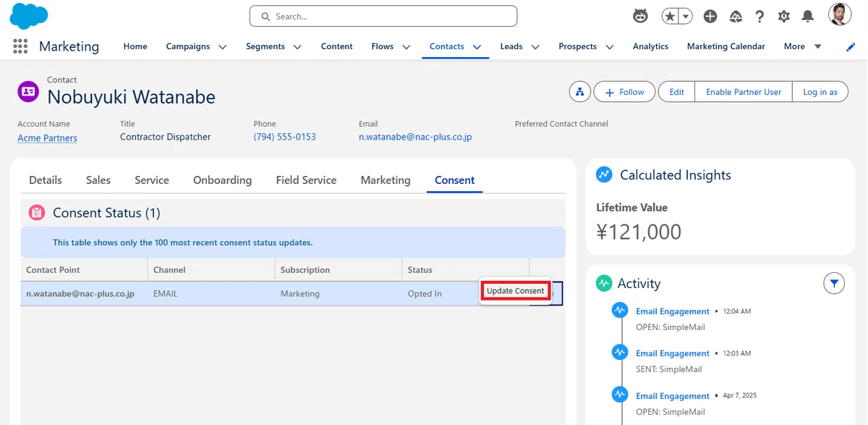Click the Status column header
Viewport: 868px width, 425px height.
(466, 269)
